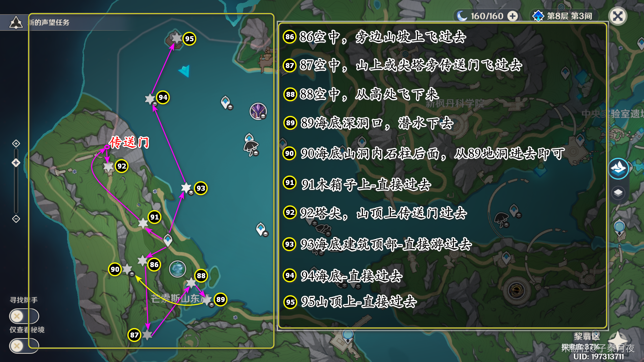Viewport: 644px width, 362px height.
Task: Select the waypoint above the circular domain
Action: click(x=506, y=258)
